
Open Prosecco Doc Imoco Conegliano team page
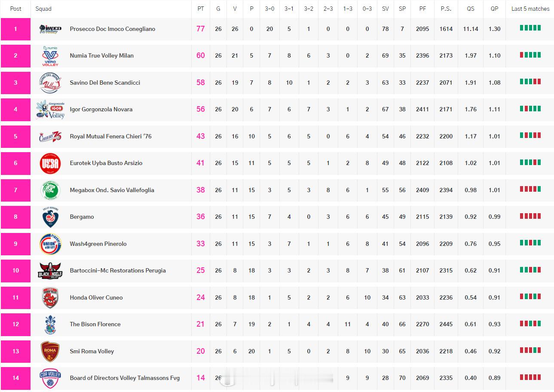(x=113, y=29)
